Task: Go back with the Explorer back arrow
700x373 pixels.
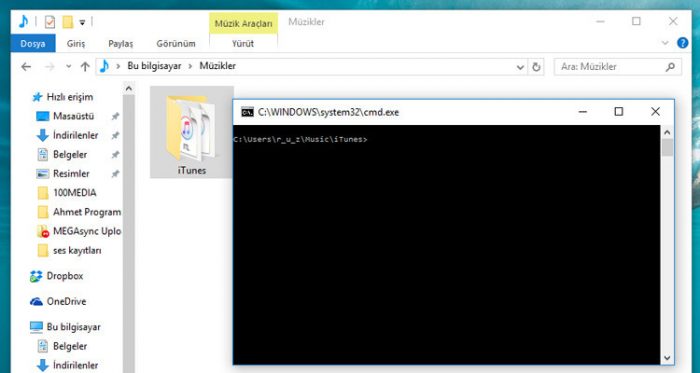Action: point(26,67)
